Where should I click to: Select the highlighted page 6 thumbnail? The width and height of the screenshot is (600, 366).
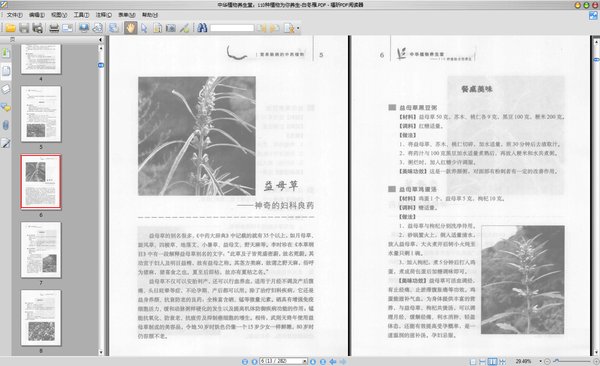click(x=41, y=181)
